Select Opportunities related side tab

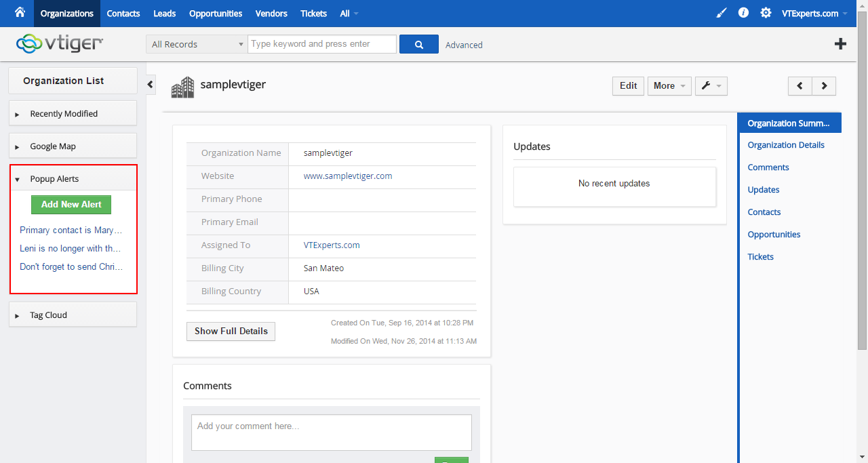point(774,235)
